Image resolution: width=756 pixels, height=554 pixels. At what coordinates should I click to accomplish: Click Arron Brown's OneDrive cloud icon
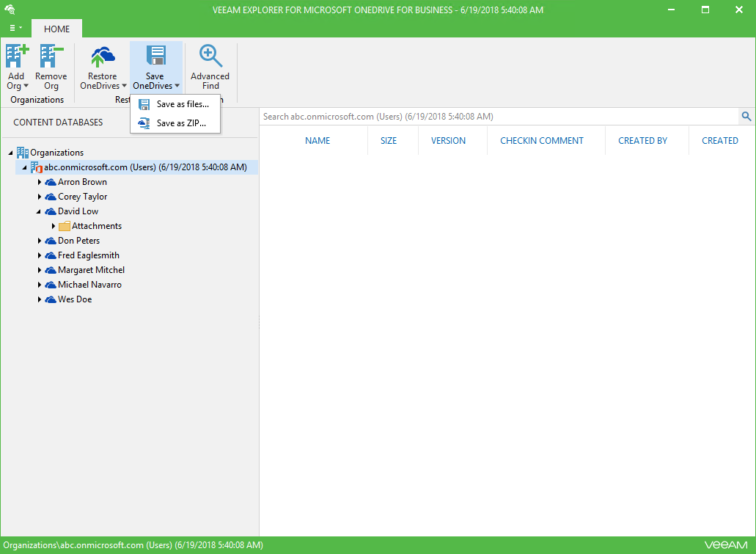pyautogui.click(x=51, y=183)
